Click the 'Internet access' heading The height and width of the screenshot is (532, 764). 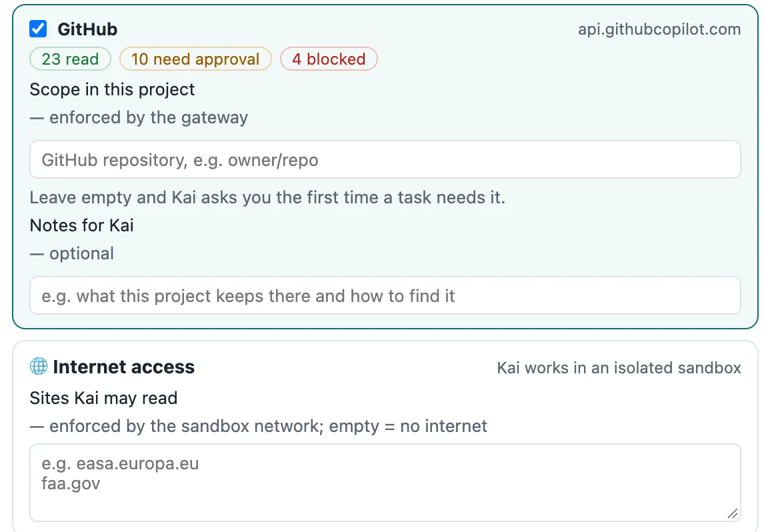[x=124, y=367]
